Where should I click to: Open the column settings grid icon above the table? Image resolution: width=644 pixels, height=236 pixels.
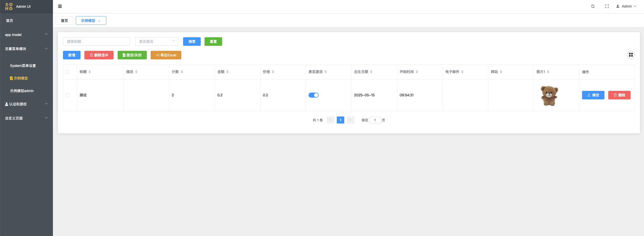(631, 55)
